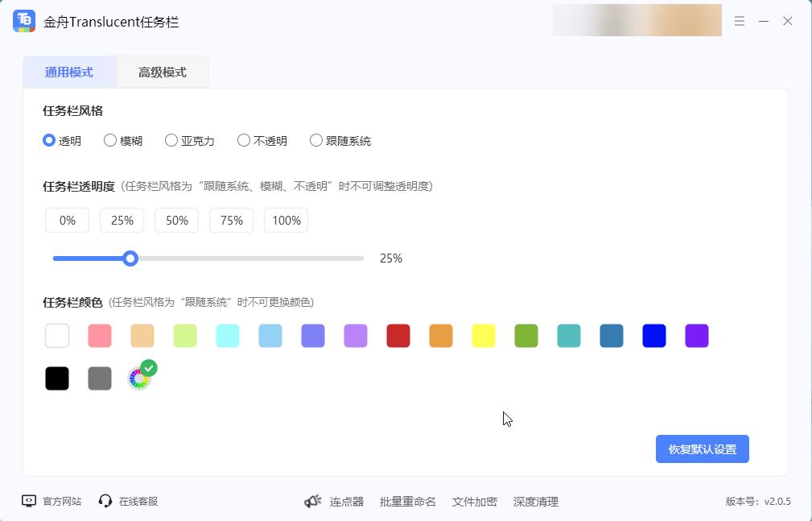Viewport: 812px width, 521px height.
Task: Set transparency to 50%
Action: click(x=176, y=220)
